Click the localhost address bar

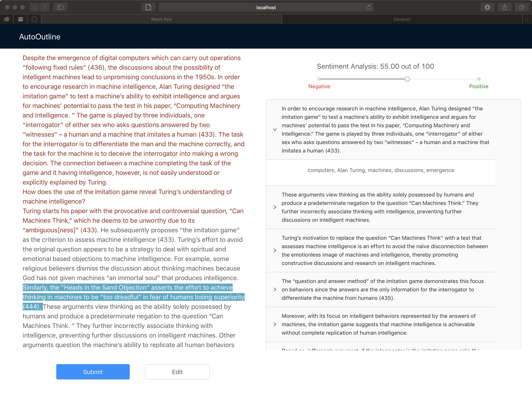(266, 7)
